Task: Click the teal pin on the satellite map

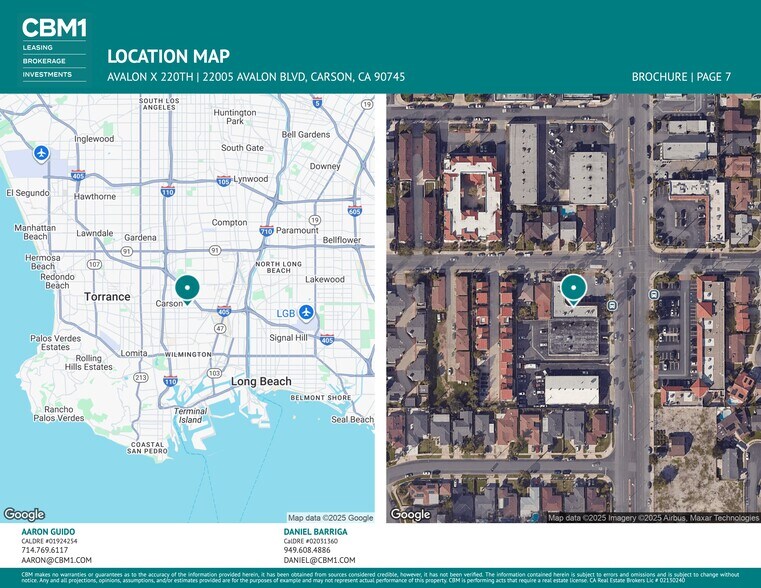Action: tap(573, 288)
